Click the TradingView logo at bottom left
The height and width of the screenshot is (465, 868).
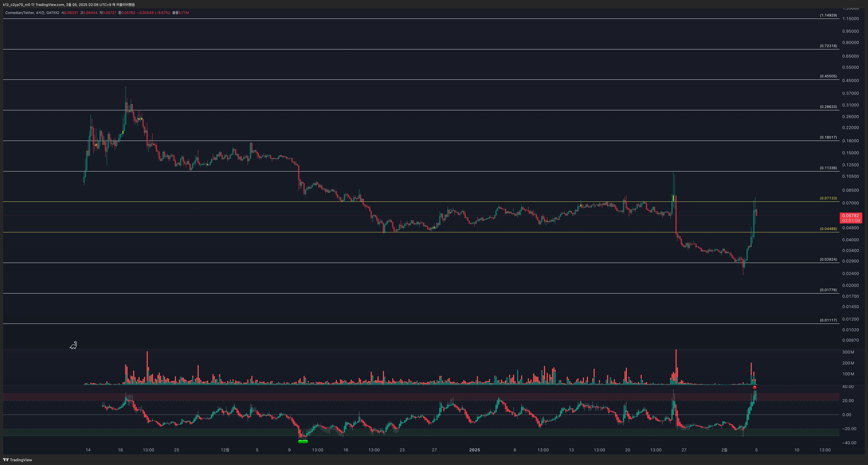(x=18, y=460)
